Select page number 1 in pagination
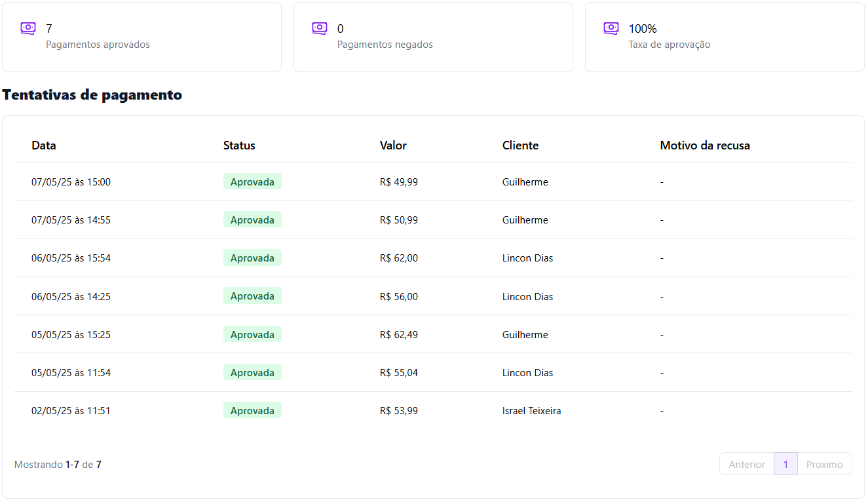 pyautogui.click(x=785, y=464)
